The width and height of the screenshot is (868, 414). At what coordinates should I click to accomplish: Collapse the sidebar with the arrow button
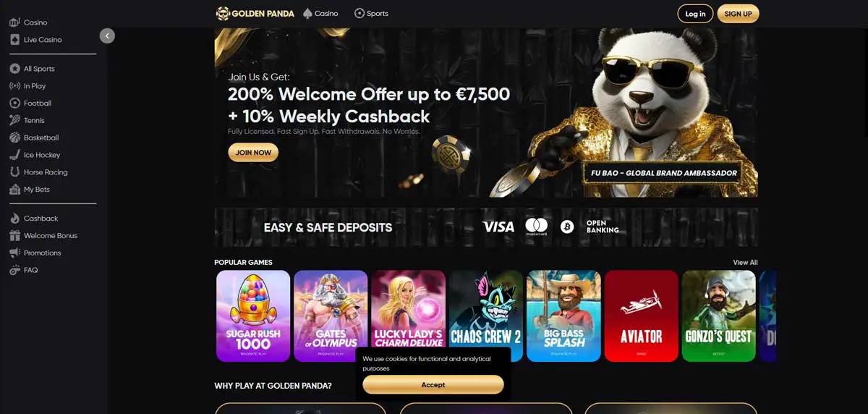point(107,35)
